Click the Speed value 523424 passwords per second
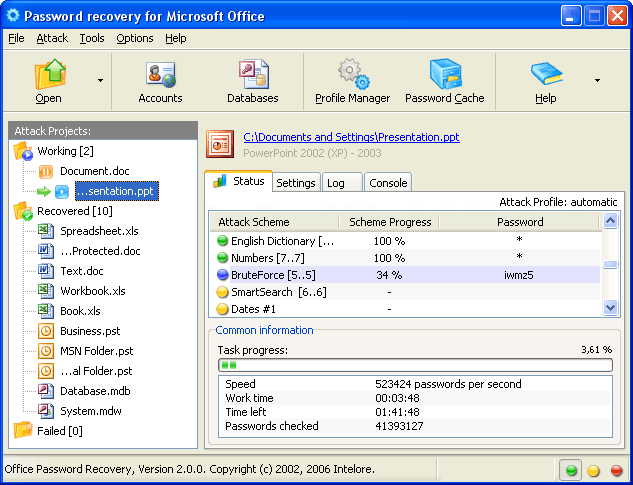 coord(448,384)
